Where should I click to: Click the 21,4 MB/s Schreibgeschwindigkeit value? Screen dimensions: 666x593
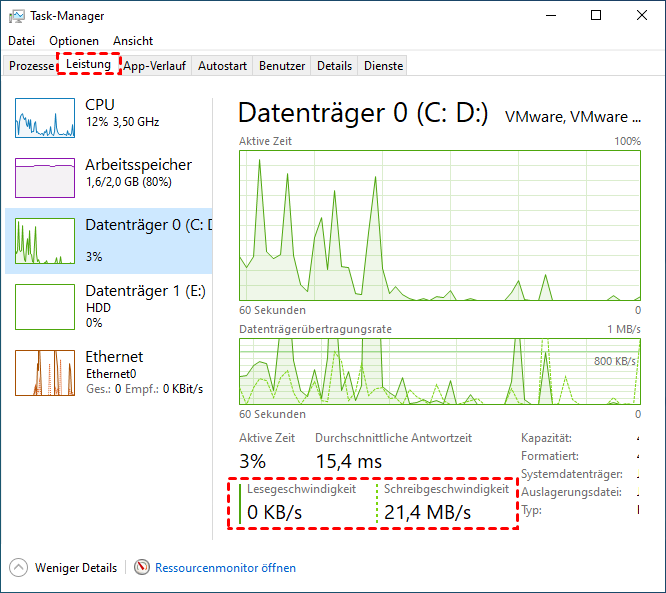point(427,512)
